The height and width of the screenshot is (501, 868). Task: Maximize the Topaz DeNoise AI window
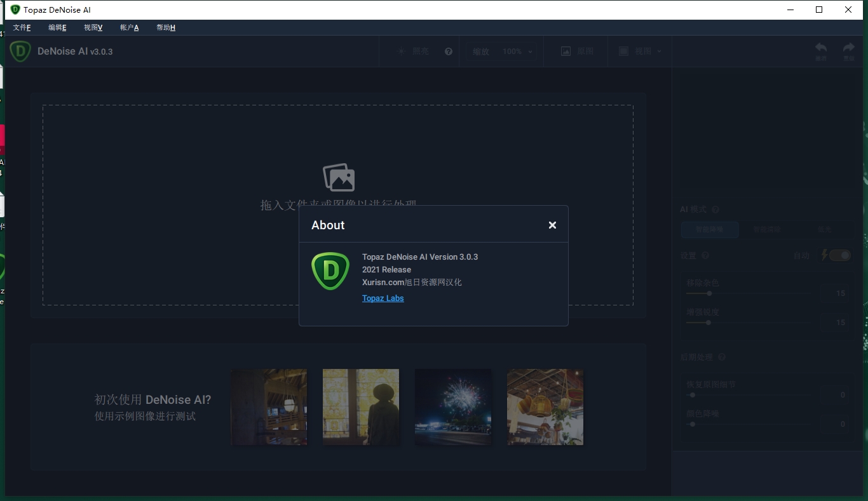[820, 10]
